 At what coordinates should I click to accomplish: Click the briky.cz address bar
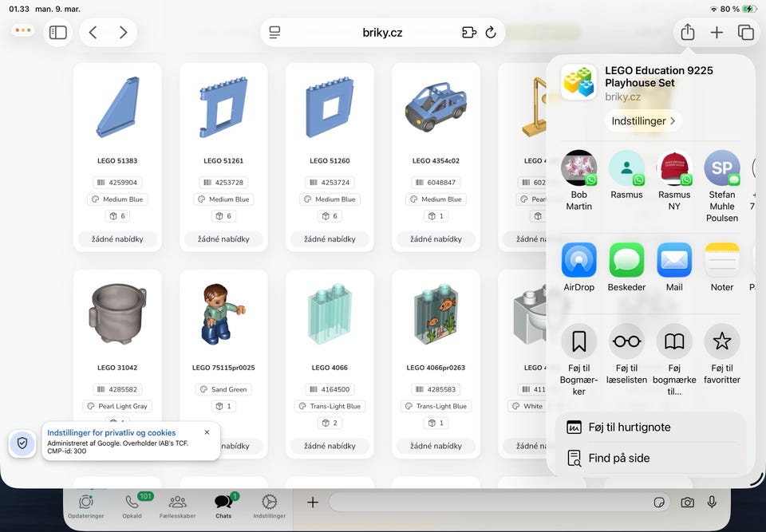pyautogui.click(x=382, y=33)
